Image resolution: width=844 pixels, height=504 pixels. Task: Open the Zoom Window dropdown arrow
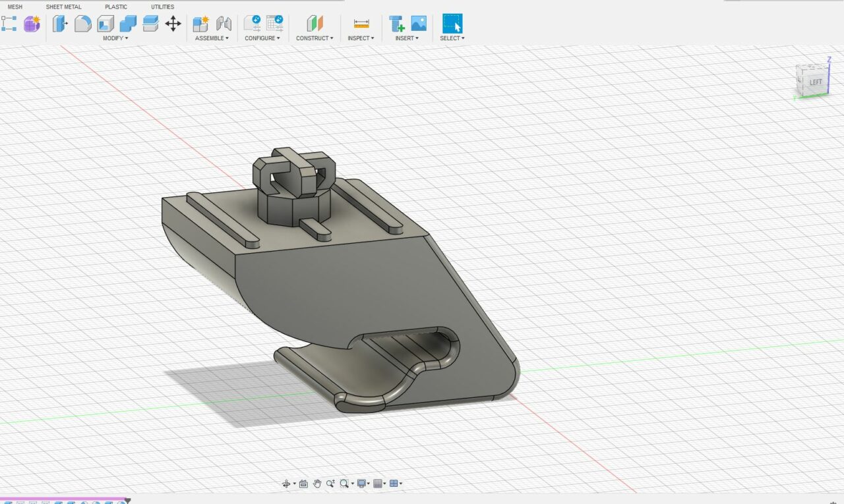tap(351, 484)
